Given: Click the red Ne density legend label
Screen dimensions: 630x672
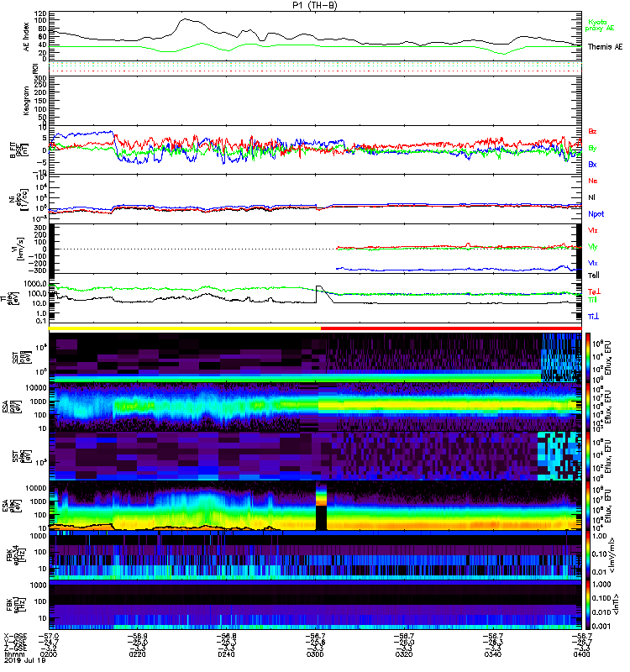Looking at the screenshot, I should [593, 181].
